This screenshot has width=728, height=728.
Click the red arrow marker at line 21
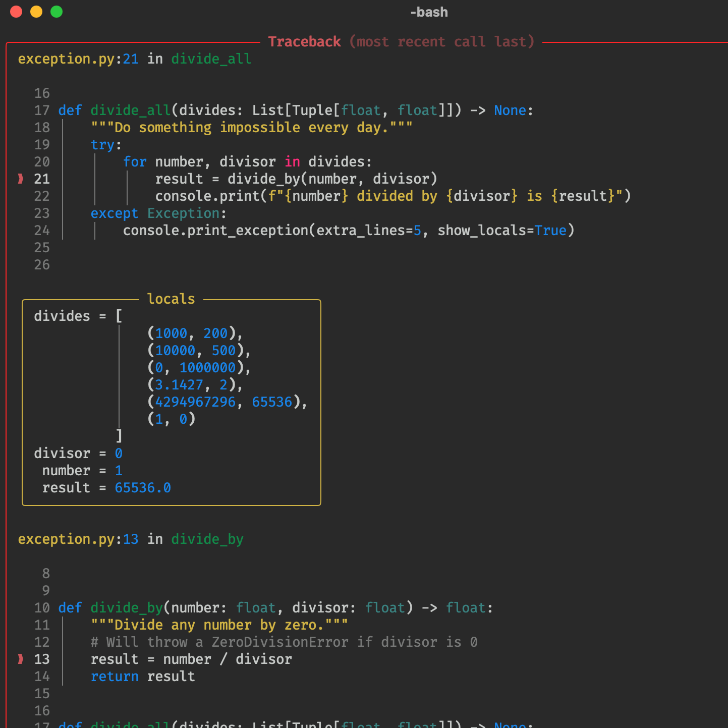21,179
